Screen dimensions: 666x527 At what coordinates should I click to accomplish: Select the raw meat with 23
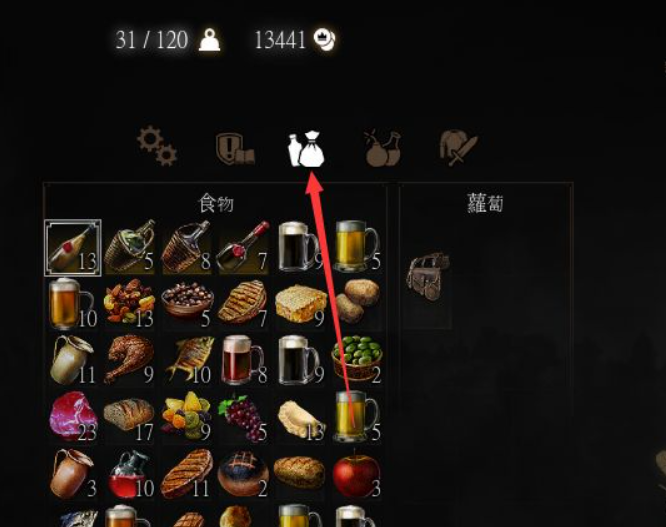[x=73, y=416]
